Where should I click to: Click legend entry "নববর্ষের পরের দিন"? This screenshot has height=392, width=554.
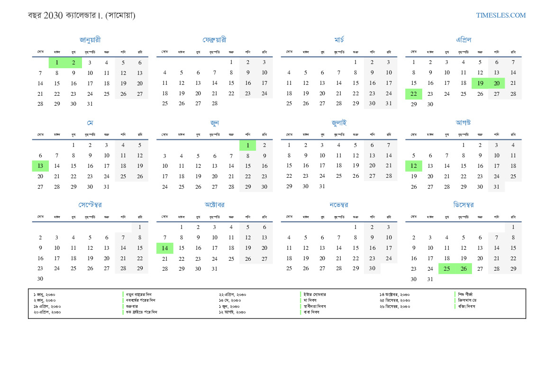141,301
